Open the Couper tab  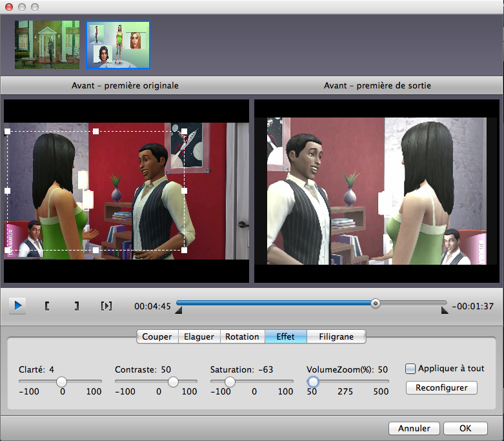157,336
